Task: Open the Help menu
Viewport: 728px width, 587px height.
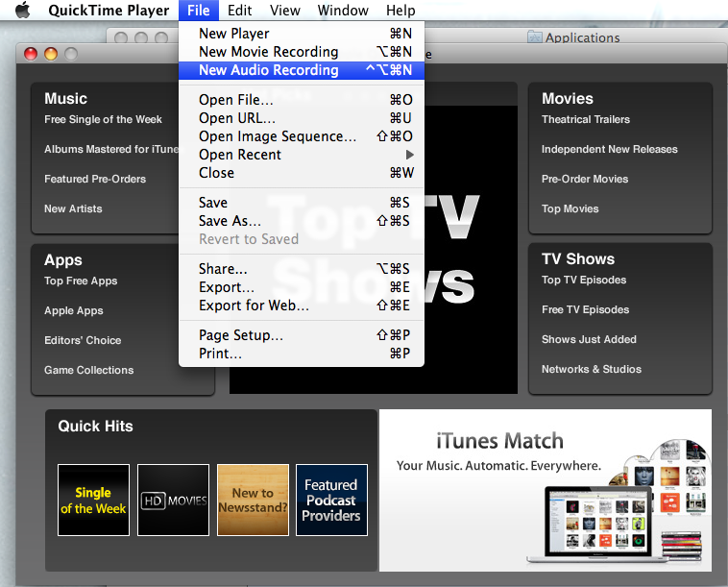Action: coord(400,11)
